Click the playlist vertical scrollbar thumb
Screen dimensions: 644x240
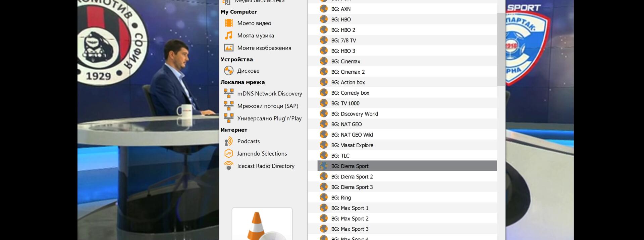[x=501, y=49]
